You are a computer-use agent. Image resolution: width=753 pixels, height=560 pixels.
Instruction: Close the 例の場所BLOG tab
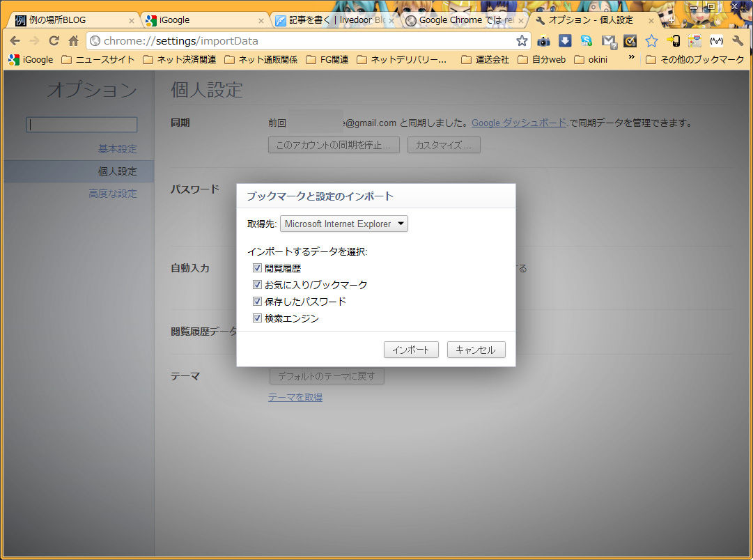[x=132, y=21]
